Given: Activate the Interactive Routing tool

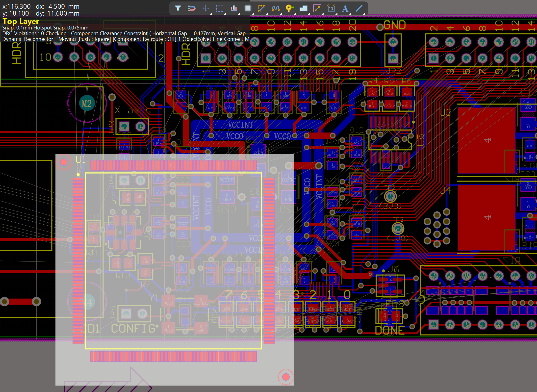Looking at the screenshot, I should click(x=261, y=8).
